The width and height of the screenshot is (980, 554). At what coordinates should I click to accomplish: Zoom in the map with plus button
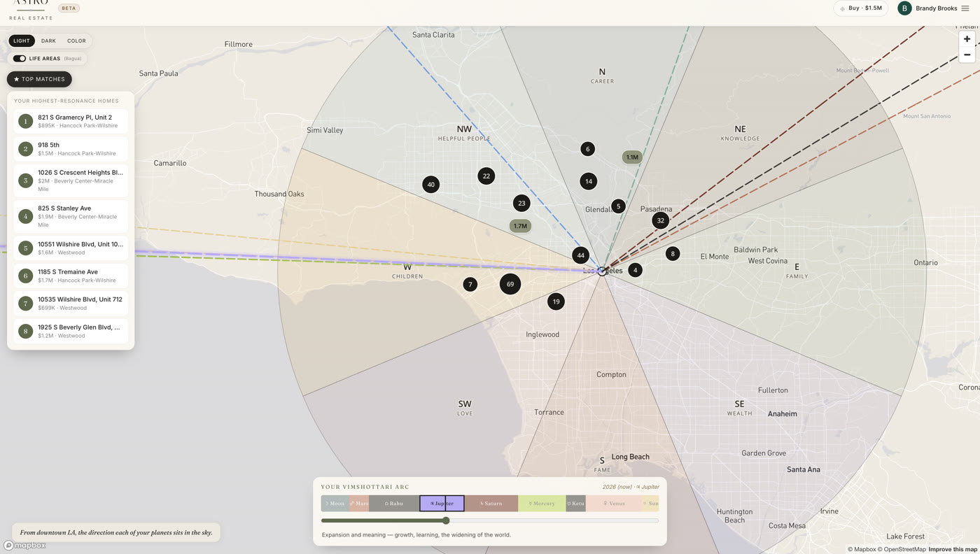967,39
